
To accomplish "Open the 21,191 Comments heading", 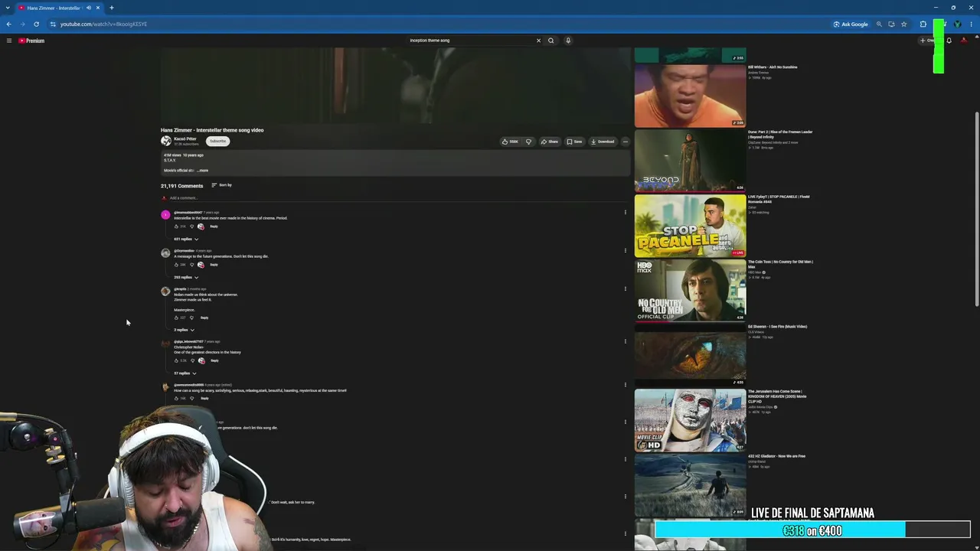I will point(182,186).
